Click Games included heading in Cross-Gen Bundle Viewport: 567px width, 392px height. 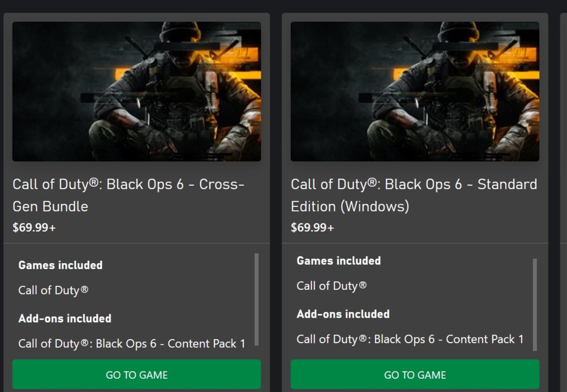coord(60,265)
